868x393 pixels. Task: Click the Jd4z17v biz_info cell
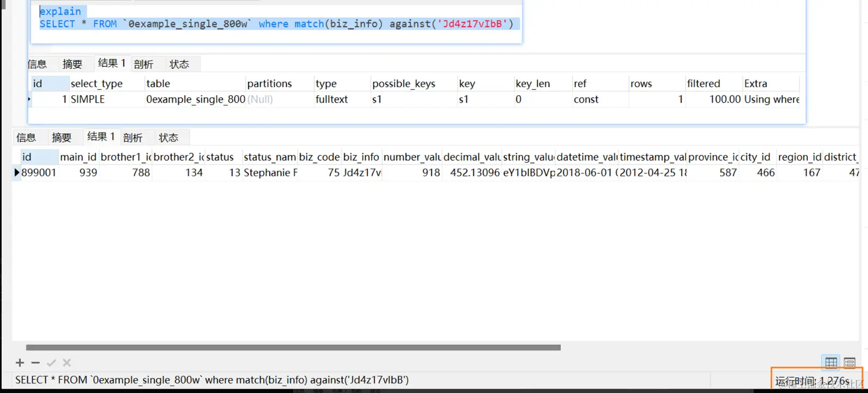[x=361, y=173]
